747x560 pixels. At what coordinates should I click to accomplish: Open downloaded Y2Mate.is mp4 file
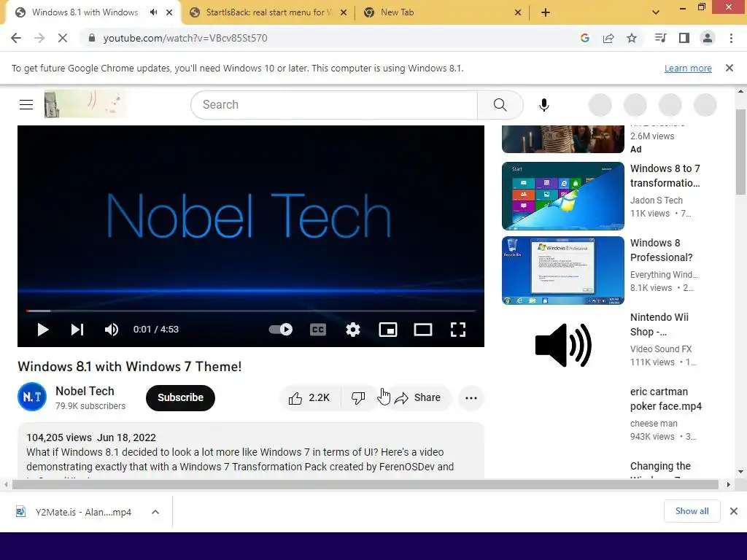click(x=74, y=513)
